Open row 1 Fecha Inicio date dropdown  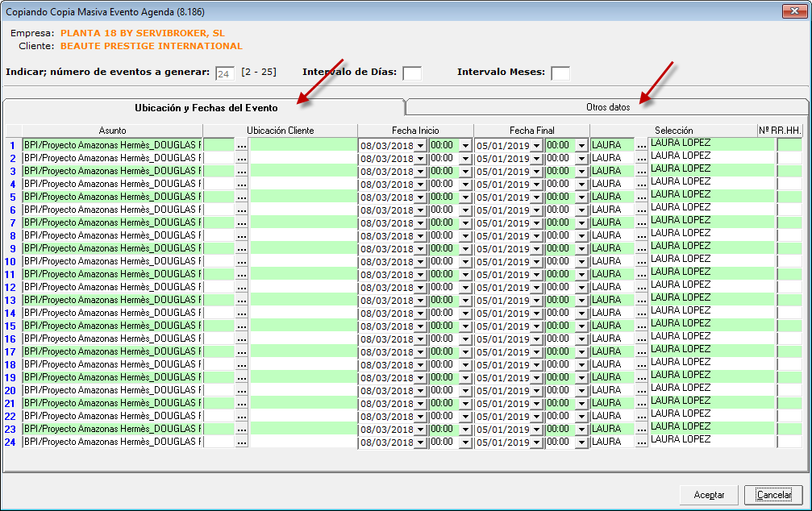[420, 146]
